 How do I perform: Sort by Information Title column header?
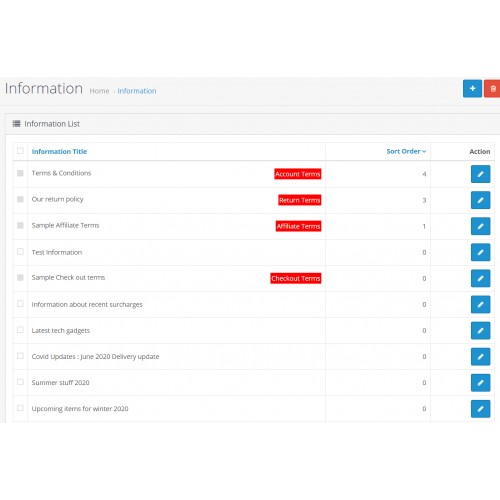point(59,151)
